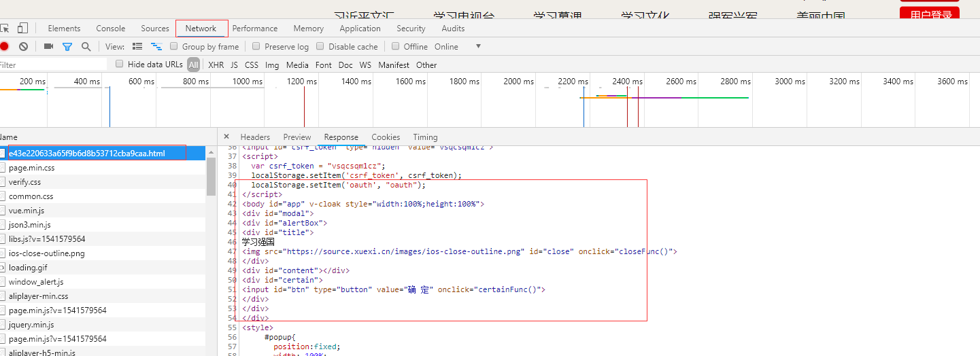
Task: Click the red 用户登录 button on the page
Action: point(929,14)
